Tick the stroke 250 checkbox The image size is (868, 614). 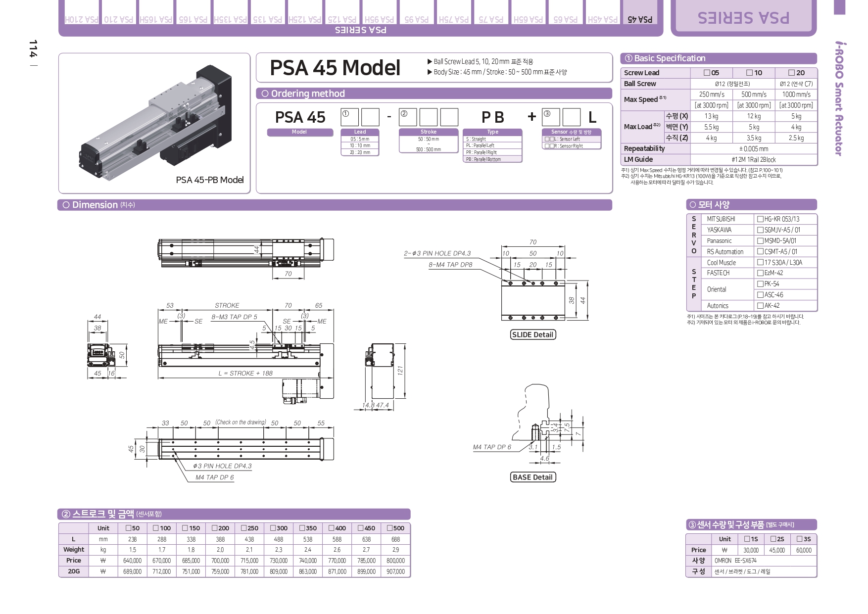click(243, 528)
